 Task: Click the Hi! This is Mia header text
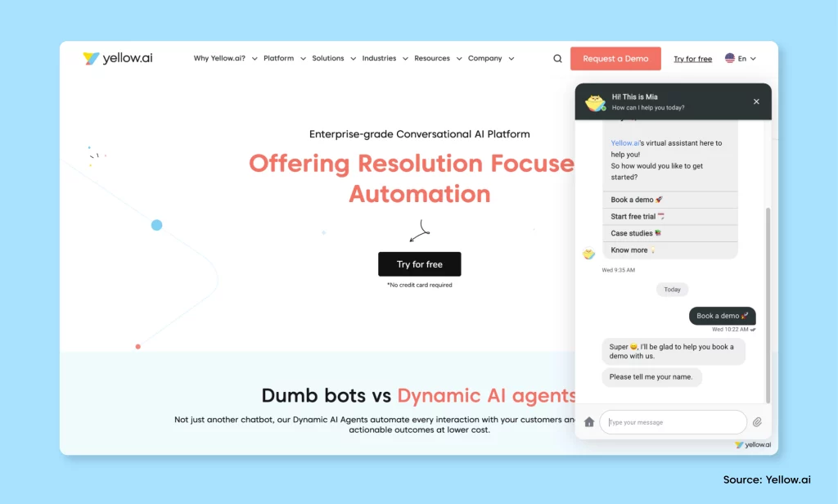click(x=634, y=97)
